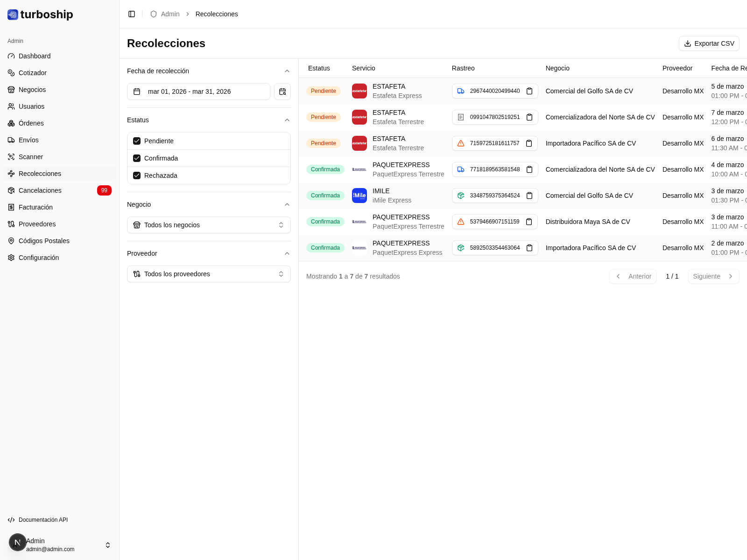Go to Envíos in the sidebar
The width and height of the screenshot is (747, 560).
point(28,140)
